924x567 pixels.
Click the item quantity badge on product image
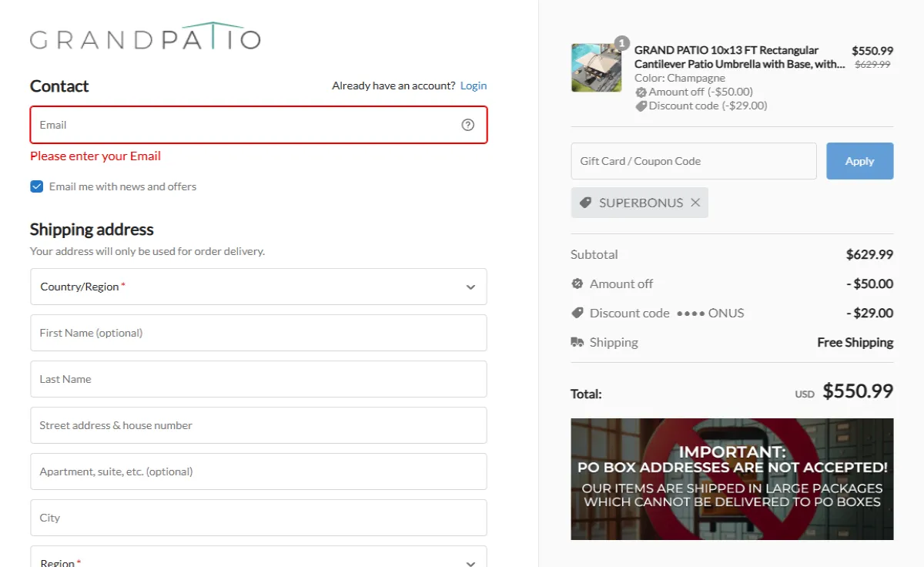[x=621, y=43]
